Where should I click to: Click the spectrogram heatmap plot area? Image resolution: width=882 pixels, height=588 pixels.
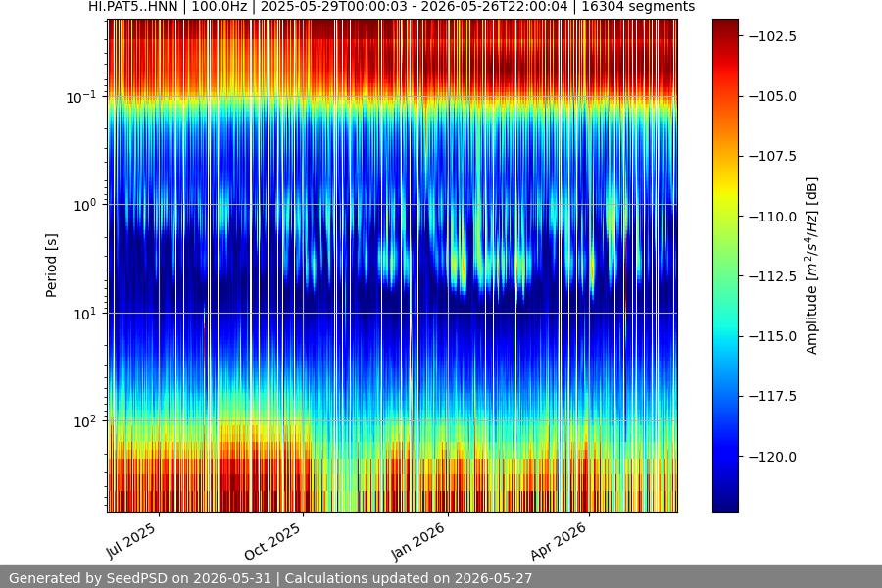[x=393, y=266]
